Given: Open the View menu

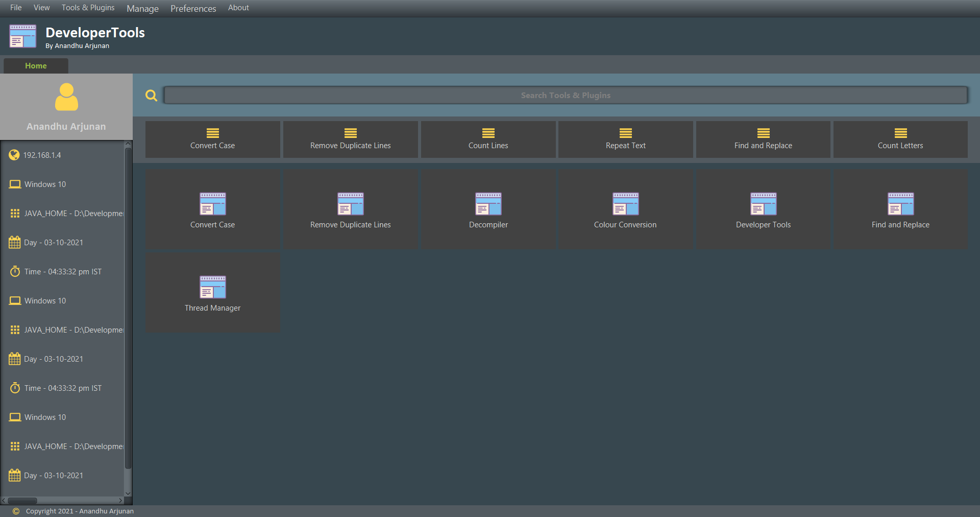Looking at the screenshot, I should click(41, 8).
